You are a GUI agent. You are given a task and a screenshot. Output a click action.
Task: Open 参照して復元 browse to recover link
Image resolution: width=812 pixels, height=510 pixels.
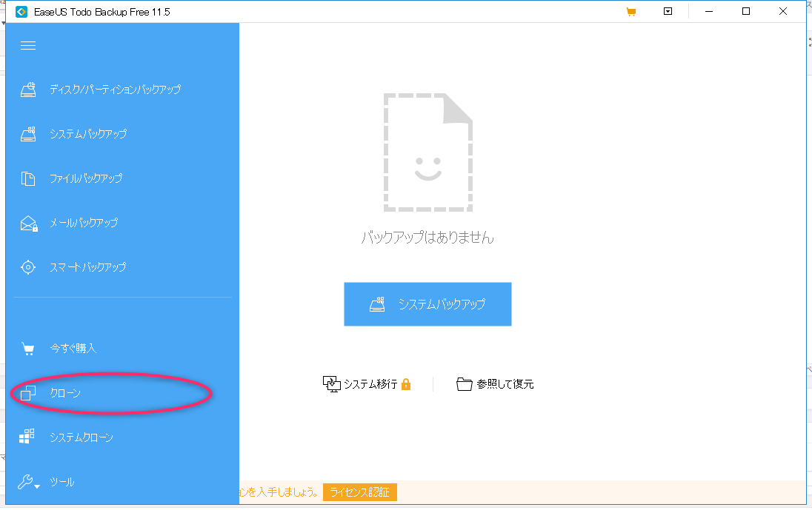coord(505,384)
